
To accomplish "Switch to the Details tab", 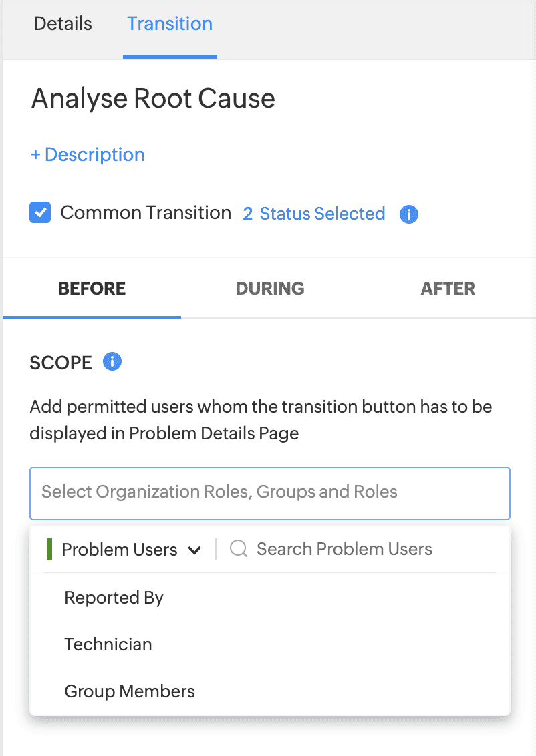I will (x=63, y=24).
